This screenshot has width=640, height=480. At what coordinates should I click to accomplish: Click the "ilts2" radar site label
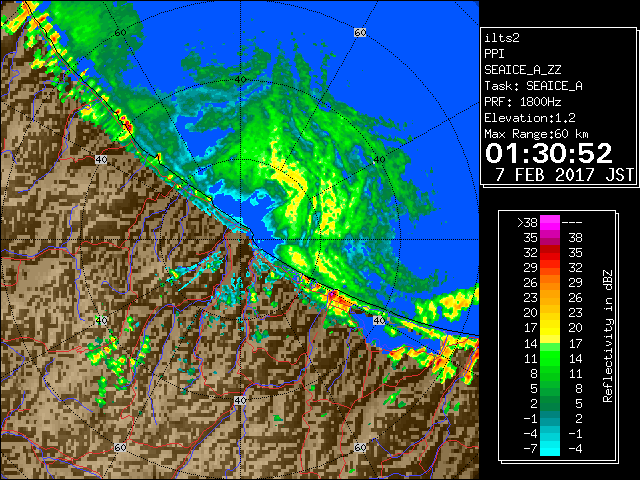pos(502,38)
